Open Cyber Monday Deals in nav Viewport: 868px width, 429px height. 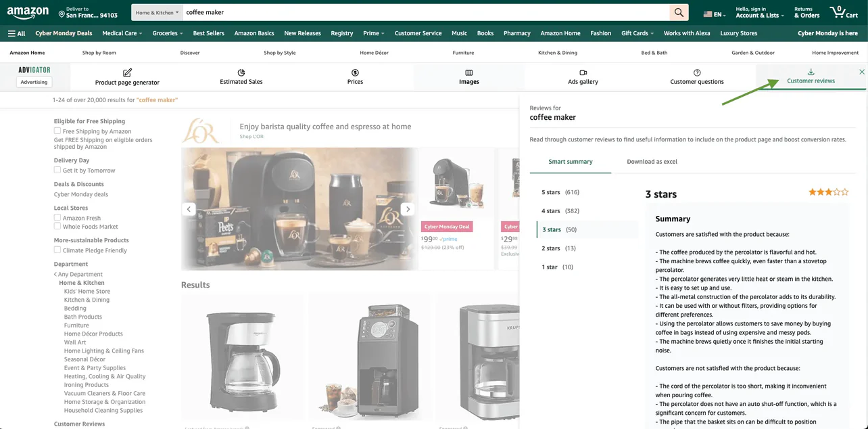(64, 33)
